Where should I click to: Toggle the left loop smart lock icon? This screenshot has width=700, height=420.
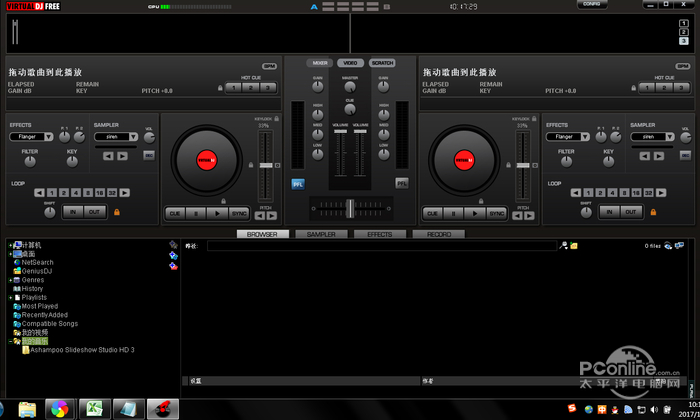tap(117, 212)
